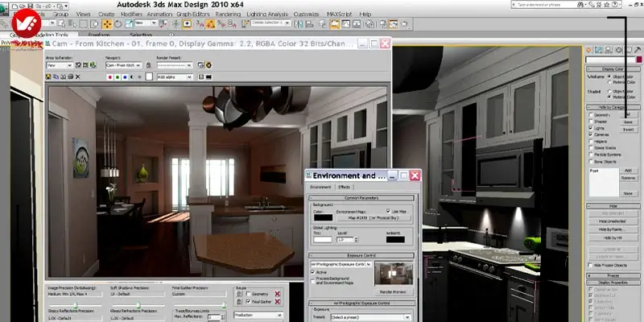Image resolution: width=644 pixels, height=322 pixels.
Task: Open the Modify tab in command panel
Action: [598, 50]
